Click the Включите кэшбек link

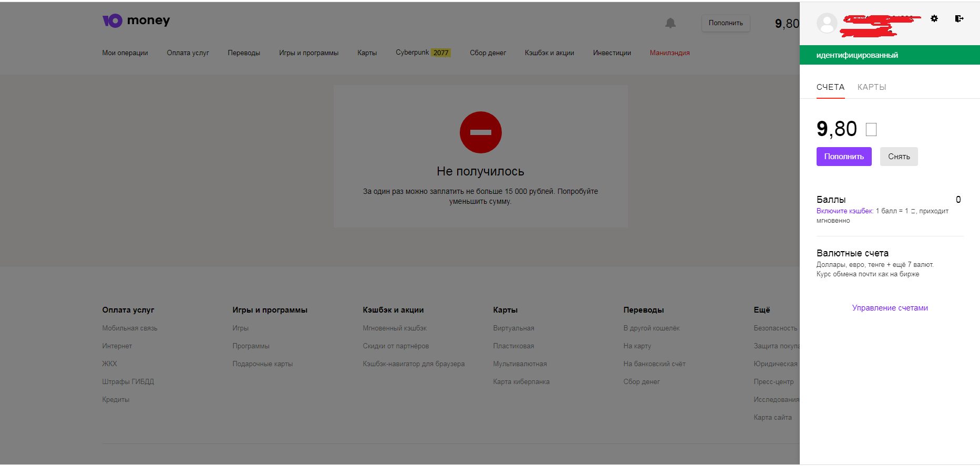[844, 211]
